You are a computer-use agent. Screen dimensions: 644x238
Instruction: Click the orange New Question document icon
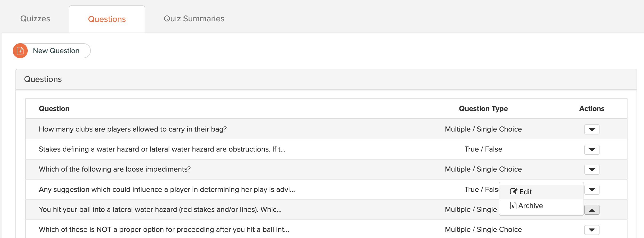coord(20,51)
